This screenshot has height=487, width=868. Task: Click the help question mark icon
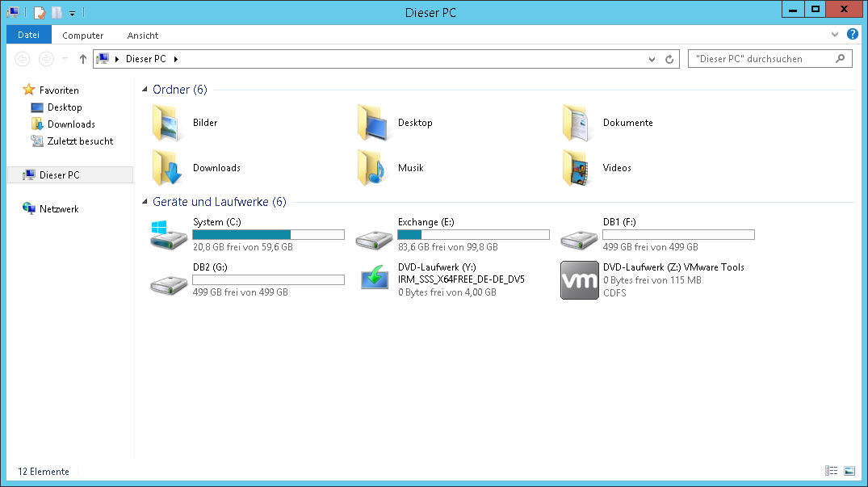[852, 35]
